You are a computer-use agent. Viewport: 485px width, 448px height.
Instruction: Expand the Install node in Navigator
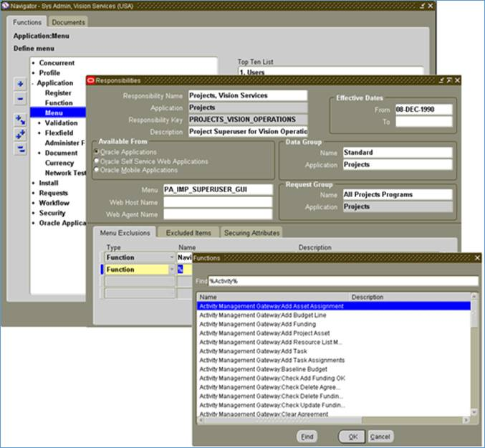pyautogui.click(x=33, y=184)
